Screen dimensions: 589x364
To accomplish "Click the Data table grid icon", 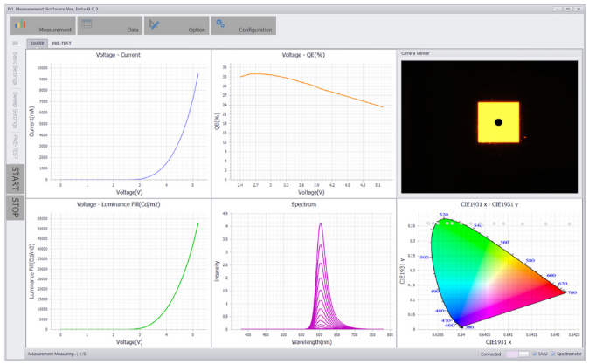I will [x=87, y=24].
